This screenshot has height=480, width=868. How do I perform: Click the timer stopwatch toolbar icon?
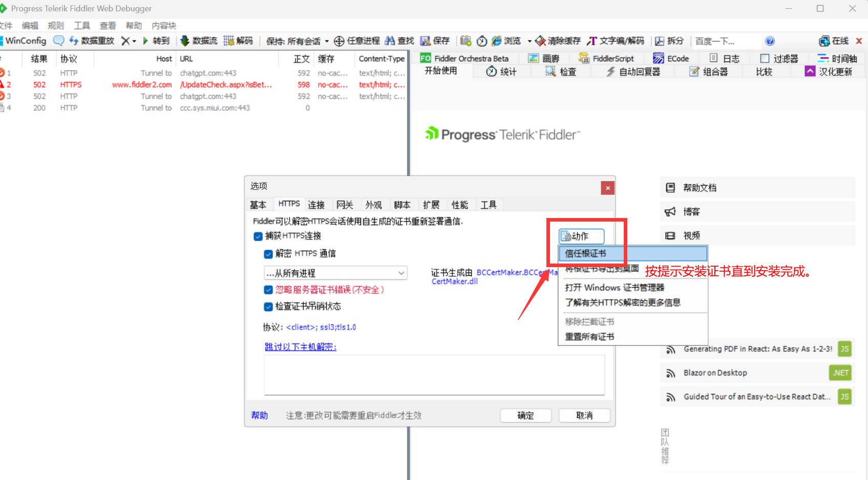coord(482,41)
